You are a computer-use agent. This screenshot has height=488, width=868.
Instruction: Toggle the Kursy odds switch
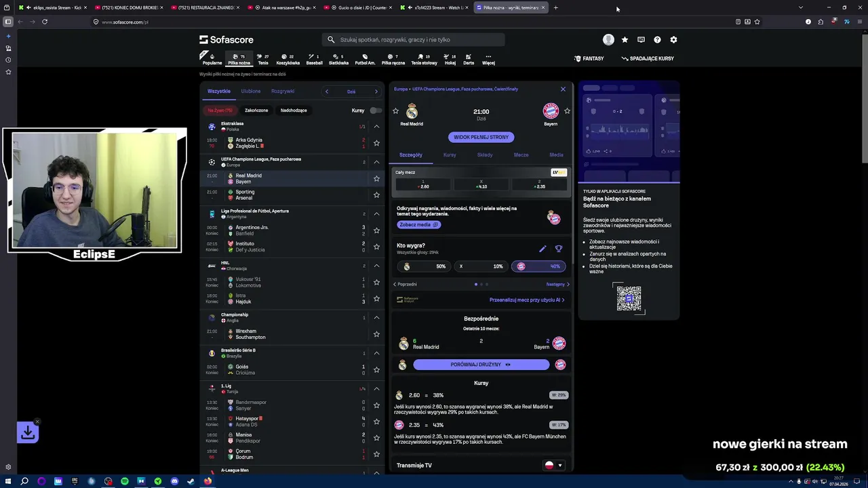coord(376,110)
